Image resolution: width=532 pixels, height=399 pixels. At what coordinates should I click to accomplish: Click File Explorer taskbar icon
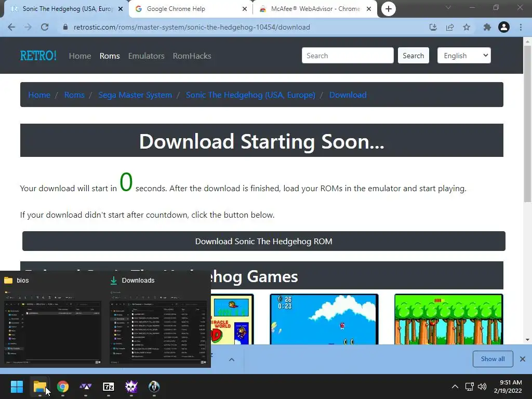(39, 387)
